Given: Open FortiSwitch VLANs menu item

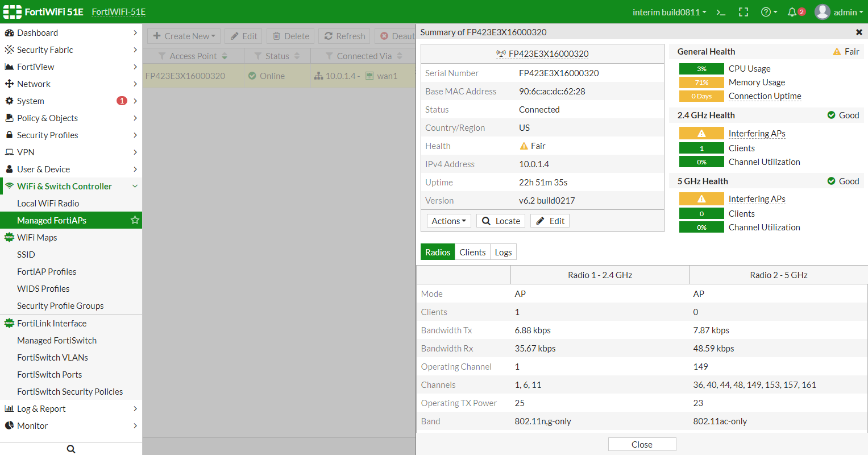Looking at the screenshot, I should (71, 358).
